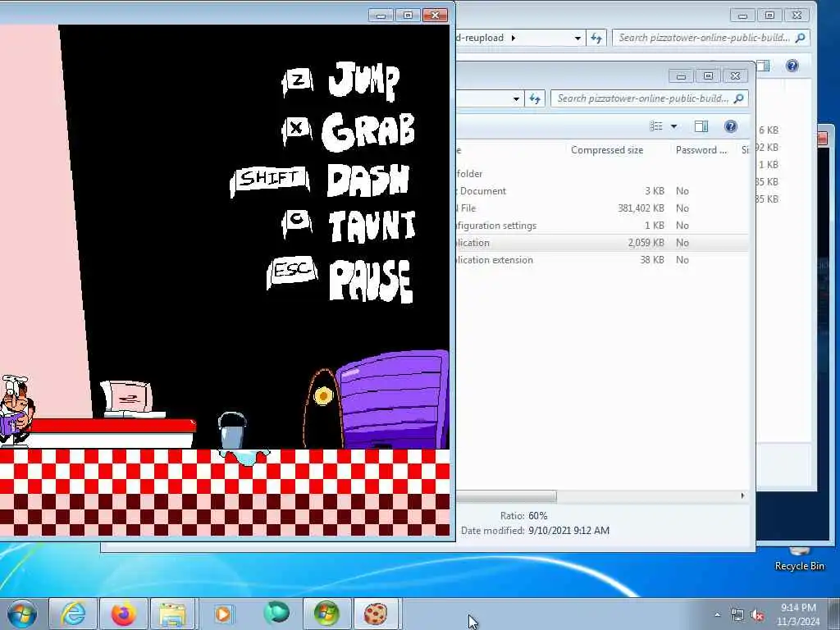
Task: Maximize the game window
Action: 408,15
